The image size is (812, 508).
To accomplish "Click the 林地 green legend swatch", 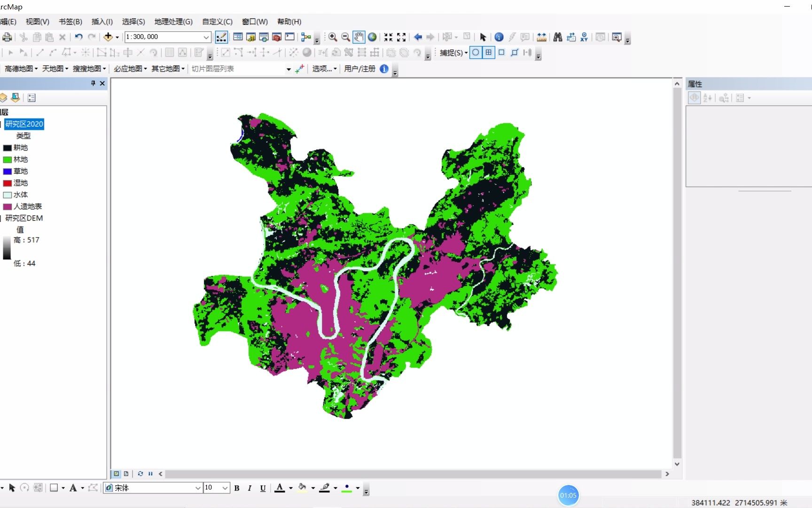I will coord(8,159).
